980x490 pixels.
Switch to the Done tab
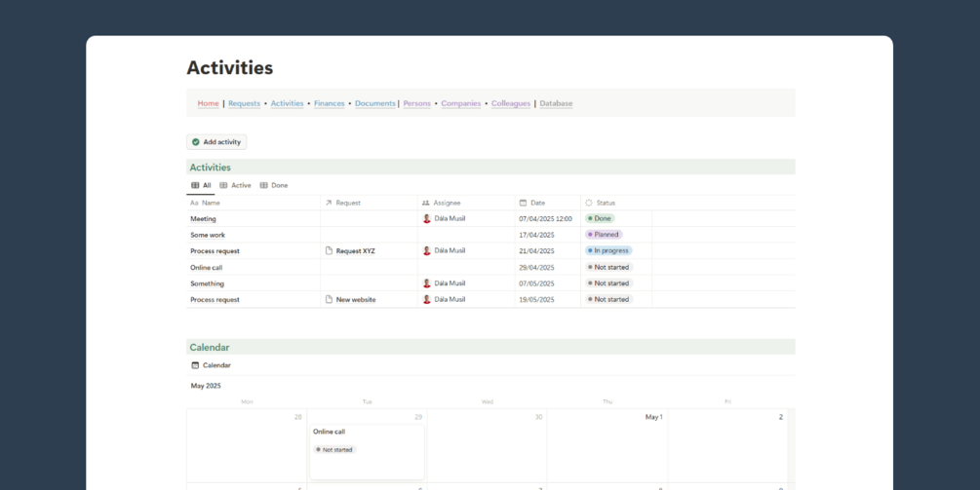[274, 185]
